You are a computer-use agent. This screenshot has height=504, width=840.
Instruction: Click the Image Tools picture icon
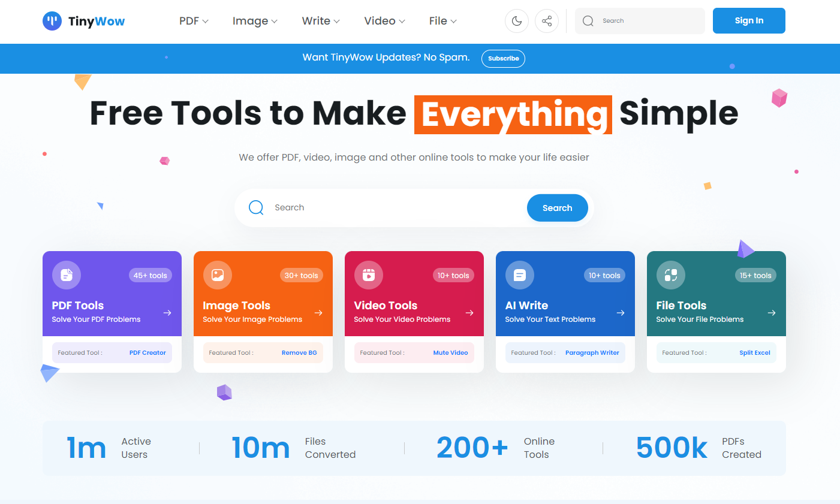(x=218, y=275)
